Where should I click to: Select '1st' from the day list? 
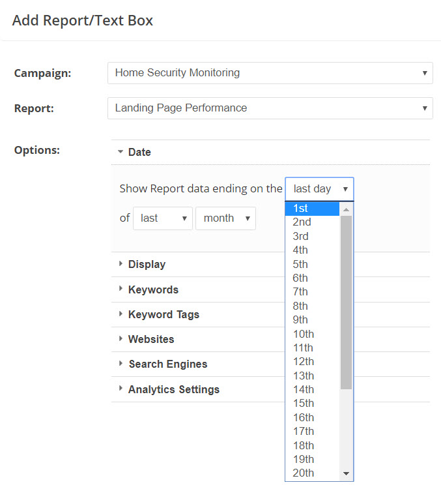pyautogui.click(x=312, y=209)
